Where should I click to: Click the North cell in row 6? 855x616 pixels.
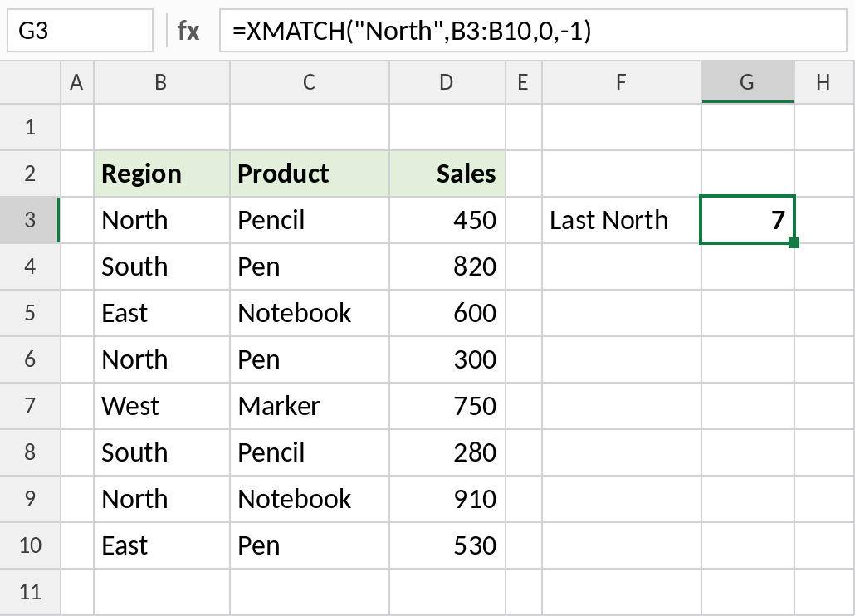click(162, 359)
